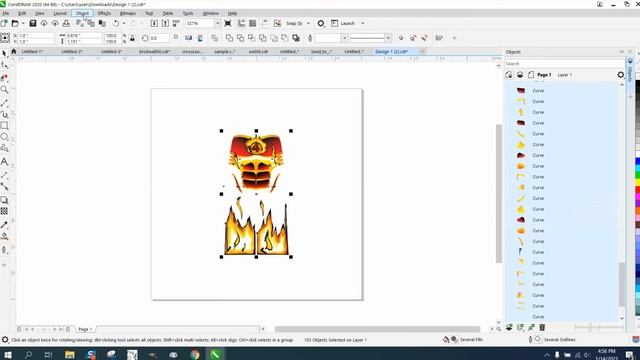640x360 pixels.
Task: Open the Object menu
Action: pos(82,13)
